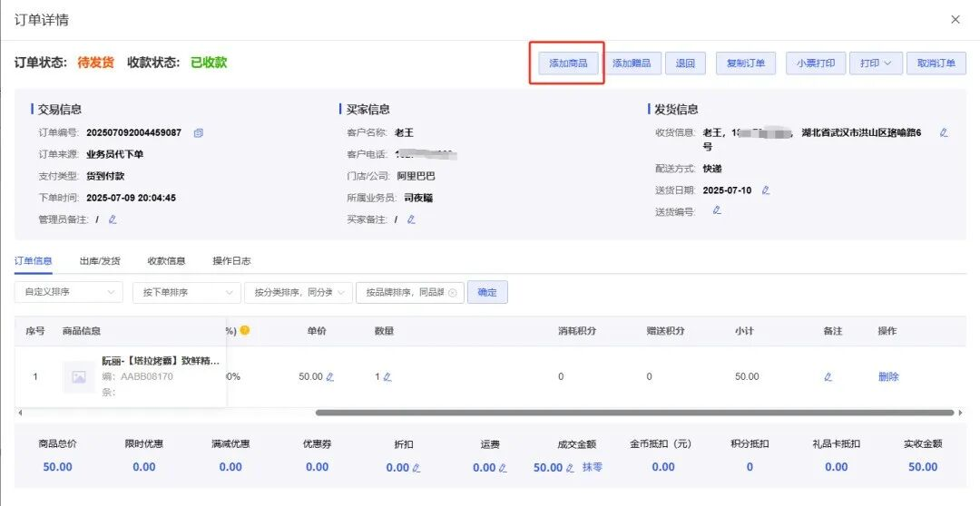Image resolution: width=980 pixels, height=506 pixels.
Task: Edit the 管理员备注 with pencil icon
Action: pos(113,219)
